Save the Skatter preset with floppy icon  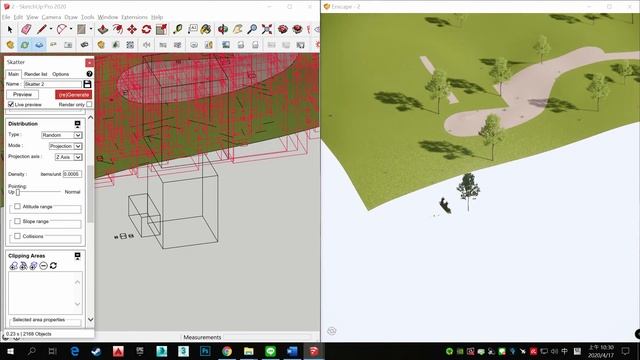[x=87, y=84]
